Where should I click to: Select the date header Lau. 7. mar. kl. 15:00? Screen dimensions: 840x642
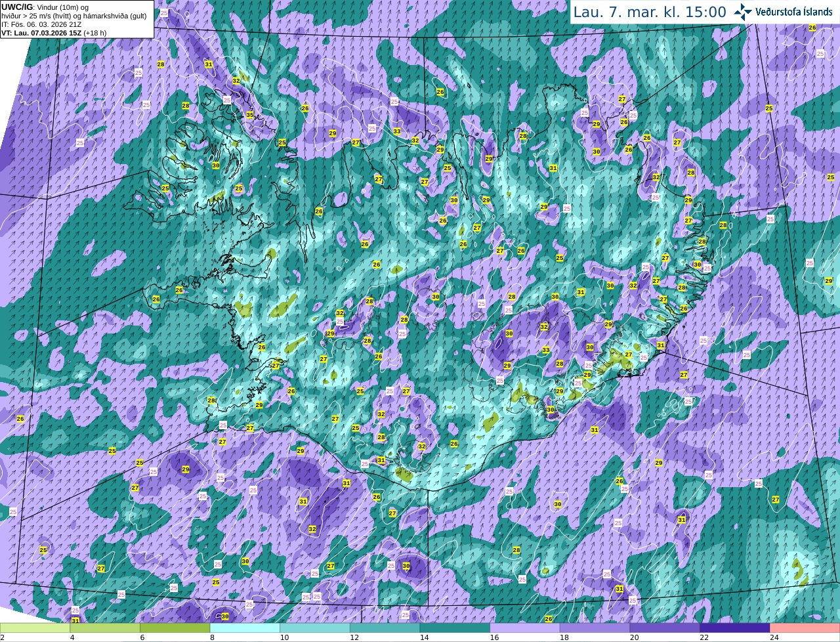click(x=650, y=12)
